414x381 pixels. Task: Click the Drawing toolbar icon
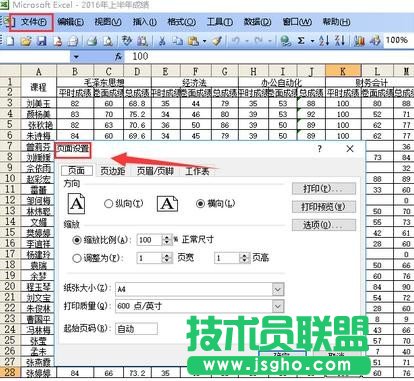click(x=375, y=41)
